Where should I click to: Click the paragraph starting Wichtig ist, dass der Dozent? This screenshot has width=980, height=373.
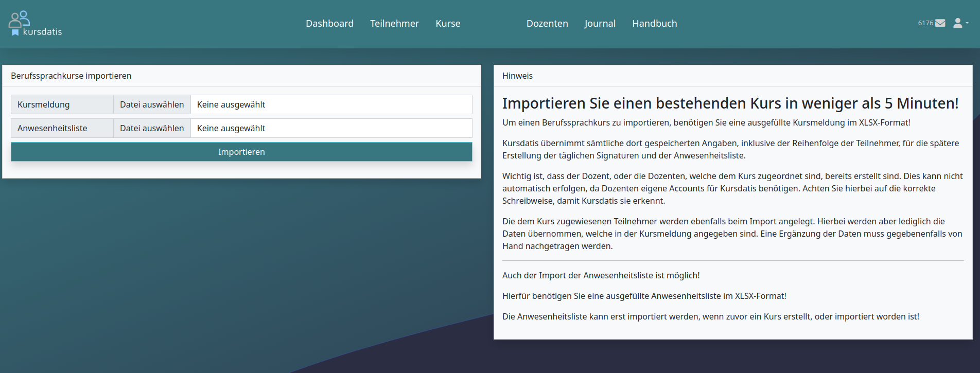(x=733, y=188)
